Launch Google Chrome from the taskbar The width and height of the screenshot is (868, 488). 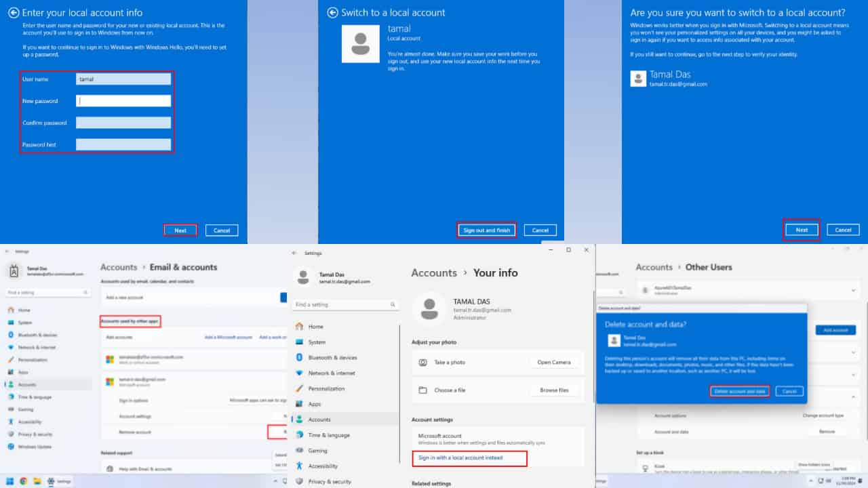23,481
